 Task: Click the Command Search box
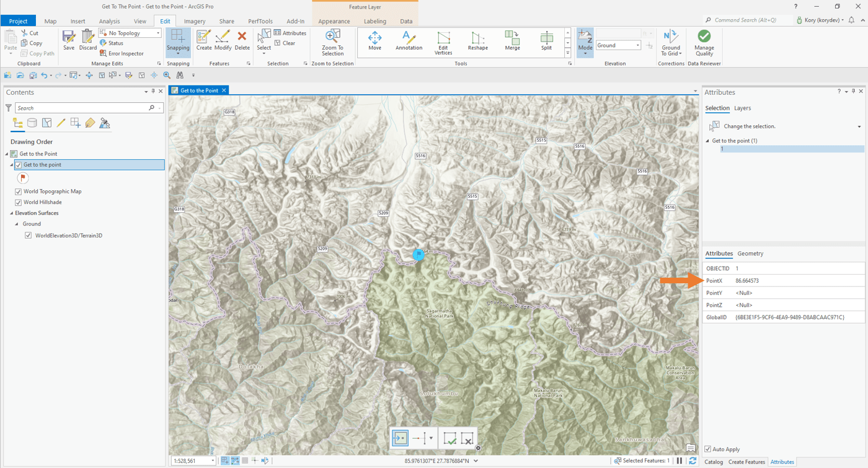click(x=748, y=20)
